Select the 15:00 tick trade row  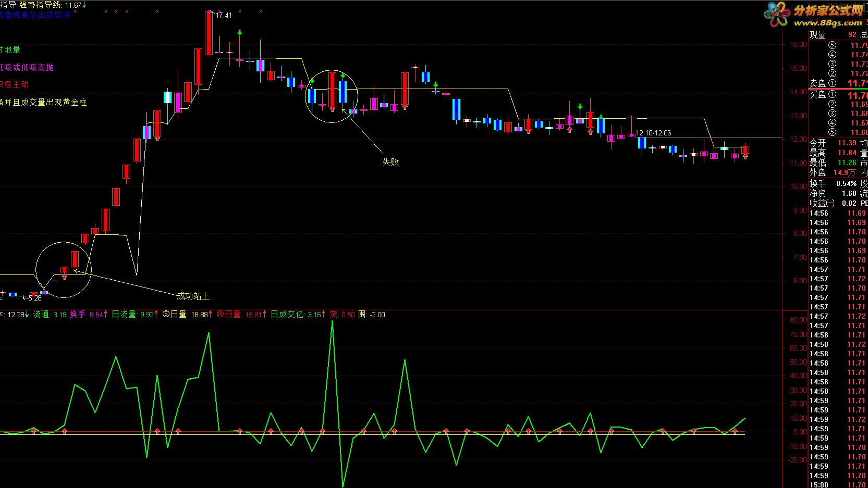(838, 484)
